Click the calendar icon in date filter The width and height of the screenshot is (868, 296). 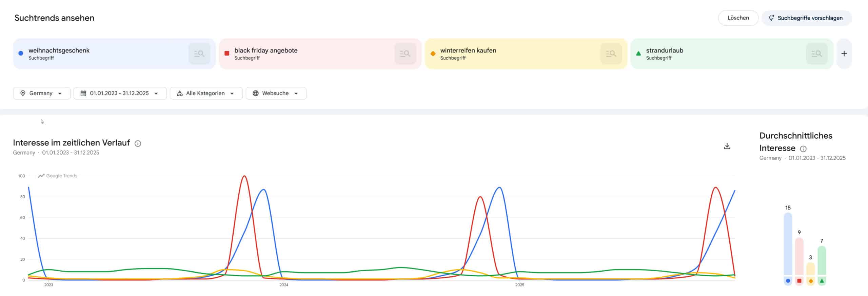click(83, 93)
